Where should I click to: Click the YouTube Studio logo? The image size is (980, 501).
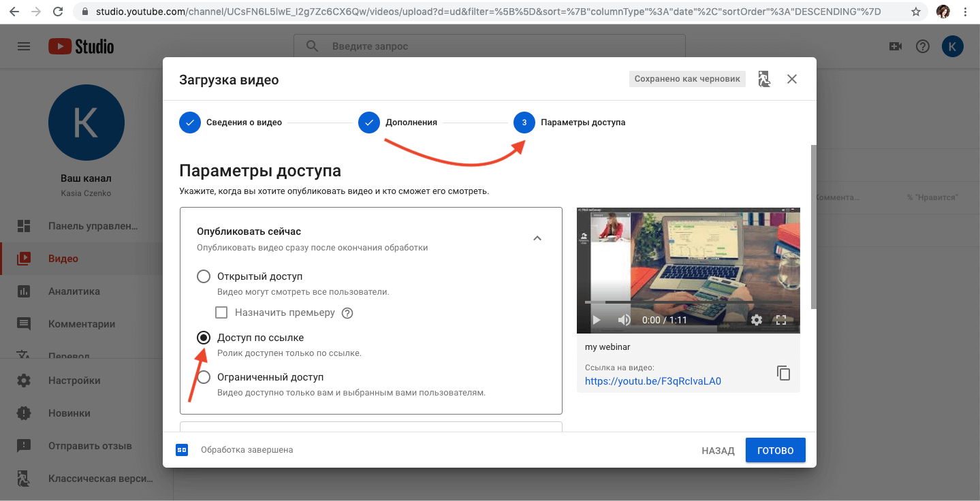click(x=80, y=46)
